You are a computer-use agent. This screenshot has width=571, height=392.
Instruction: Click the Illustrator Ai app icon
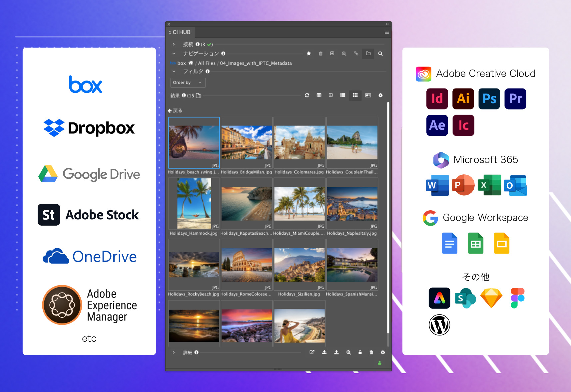(463, 99)
